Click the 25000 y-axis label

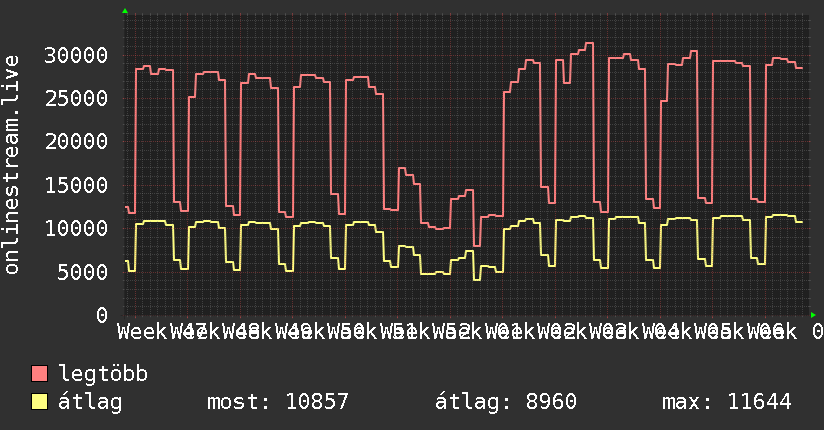pos(76,98)
